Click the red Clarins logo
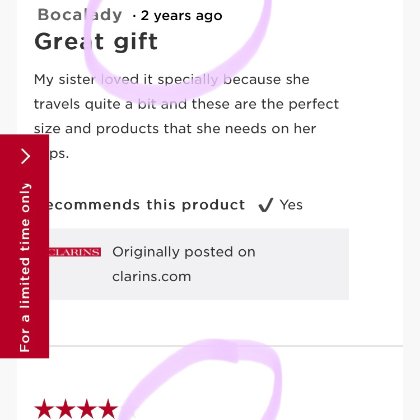Image resolution: width=420 pixels, height=420 pixels. (75, 252)
